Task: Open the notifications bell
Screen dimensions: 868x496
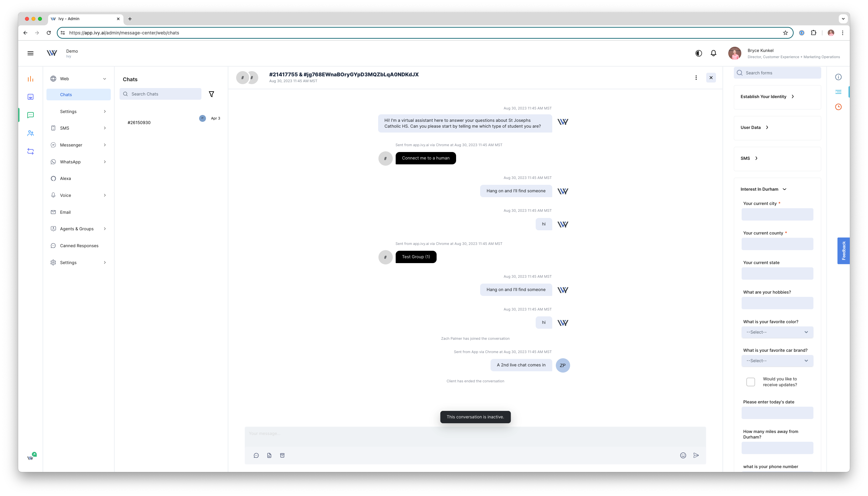Action: coord(713,53)
